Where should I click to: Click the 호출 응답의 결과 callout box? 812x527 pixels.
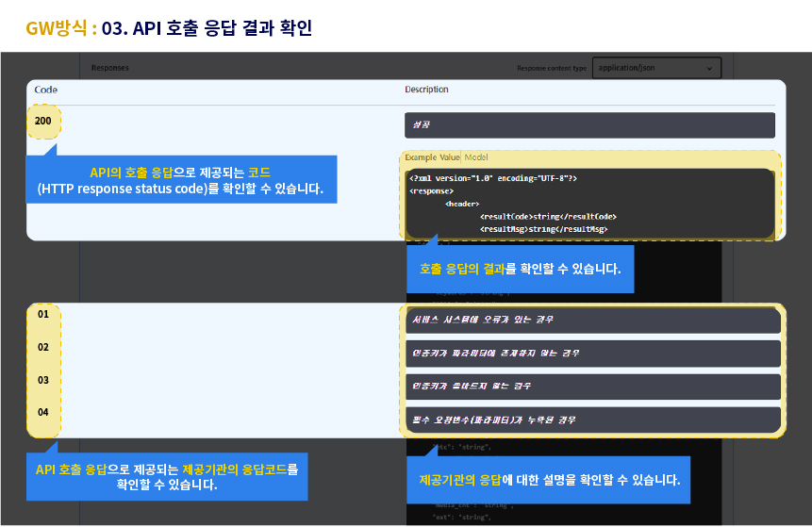(520, 269)
